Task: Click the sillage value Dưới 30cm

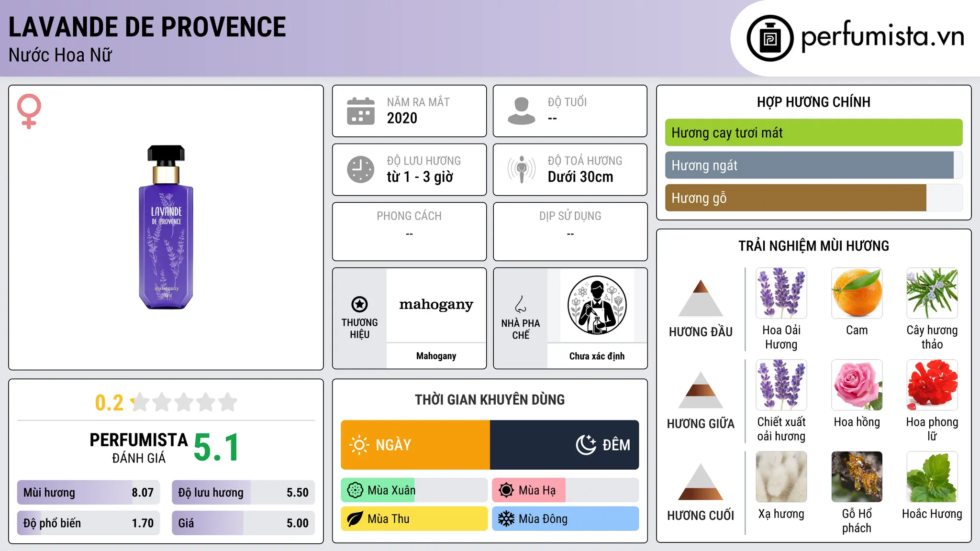Action: (x=580, y=177)
